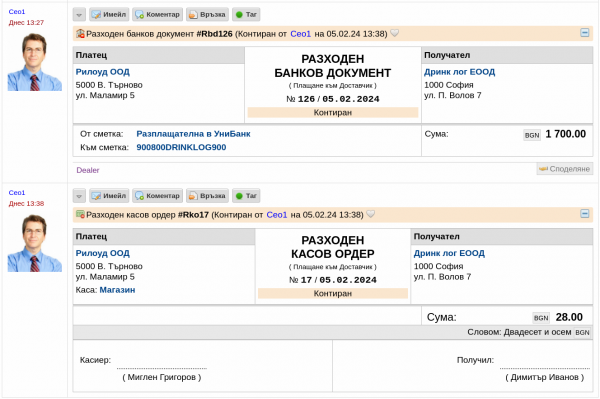This screenshot has height=399, width=600.
Task: Click the green Таг button above the Rko17 order
Action: point(246,196)
